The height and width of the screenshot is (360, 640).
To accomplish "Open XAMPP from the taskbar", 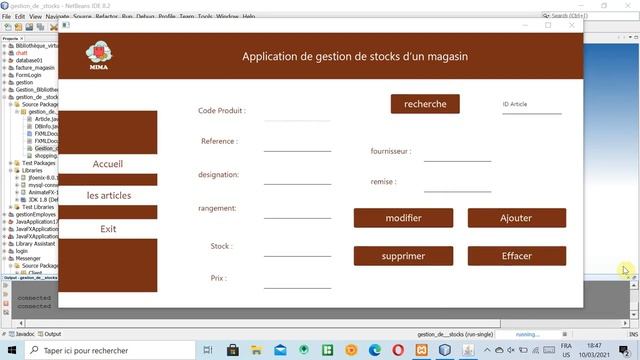I will [x=422, y=350].
